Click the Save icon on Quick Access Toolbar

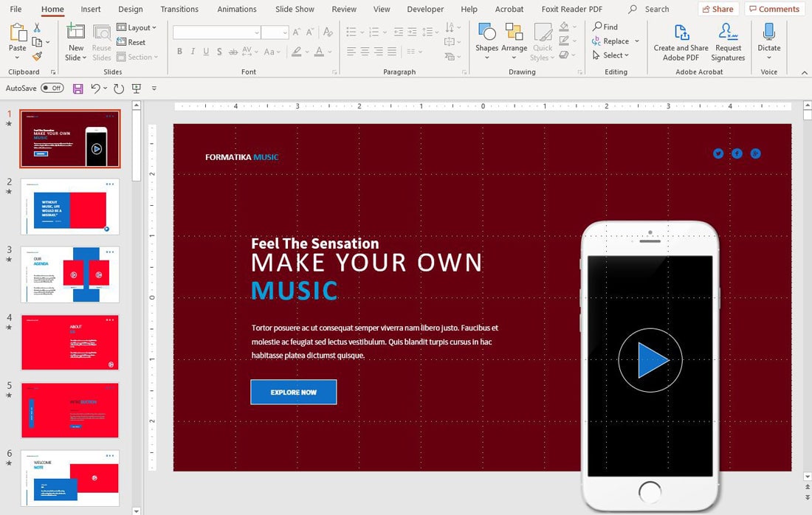click(78, 88)
